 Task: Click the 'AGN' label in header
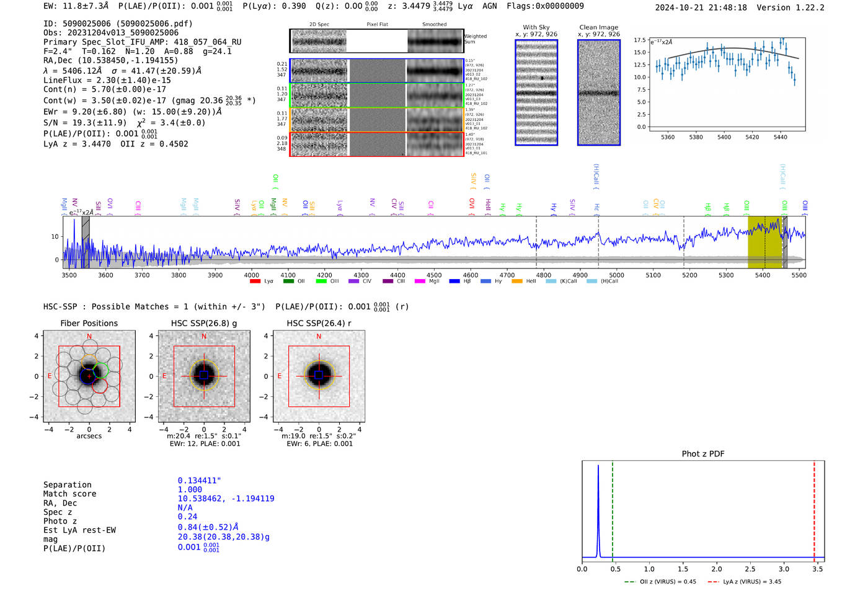click(x=490, y=6)
